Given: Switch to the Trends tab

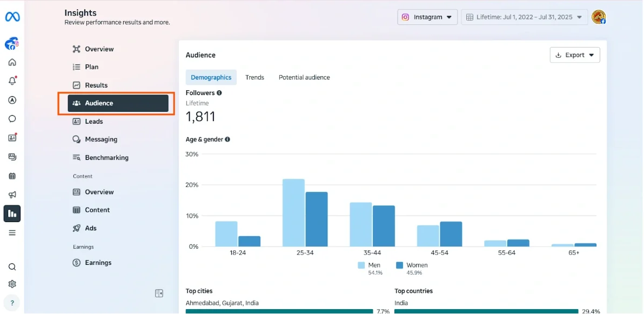Looking at the screenshot, I should [254, 77].
